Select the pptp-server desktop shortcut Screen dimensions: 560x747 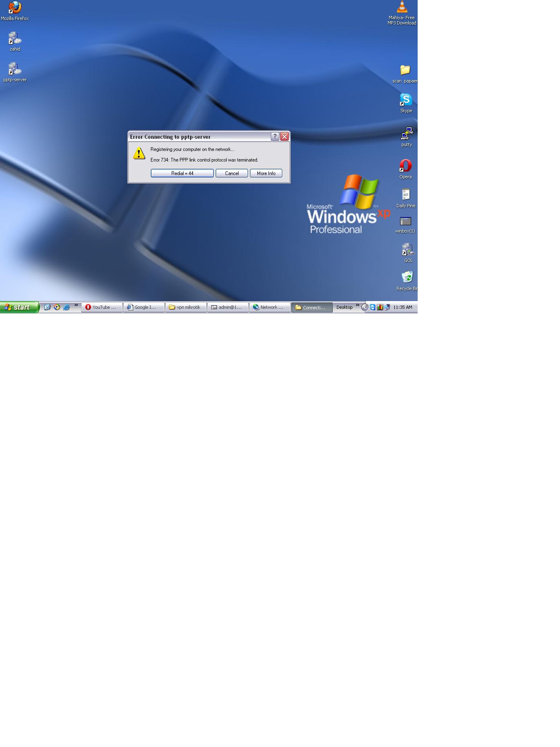15,72
